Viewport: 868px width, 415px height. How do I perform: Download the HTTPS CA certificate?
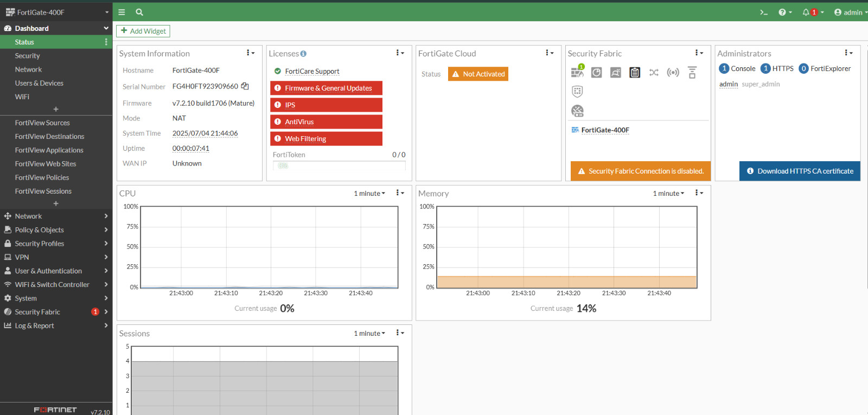(800, 171)
